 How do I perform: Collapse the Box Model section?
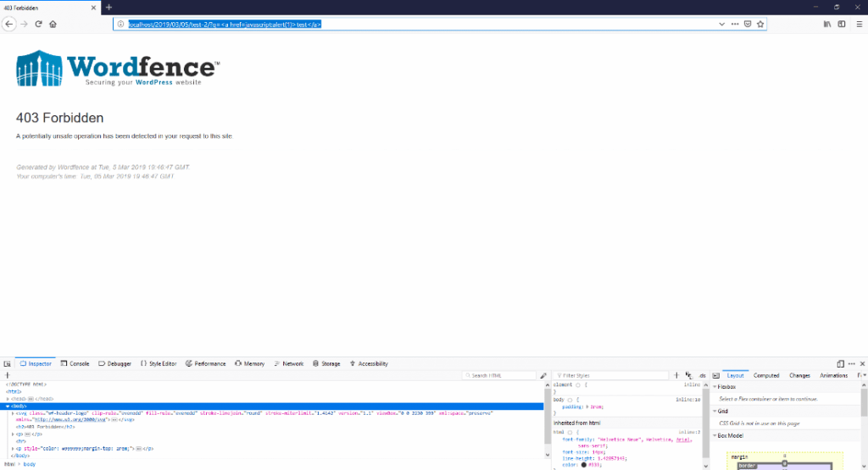[x=715, y=436]
